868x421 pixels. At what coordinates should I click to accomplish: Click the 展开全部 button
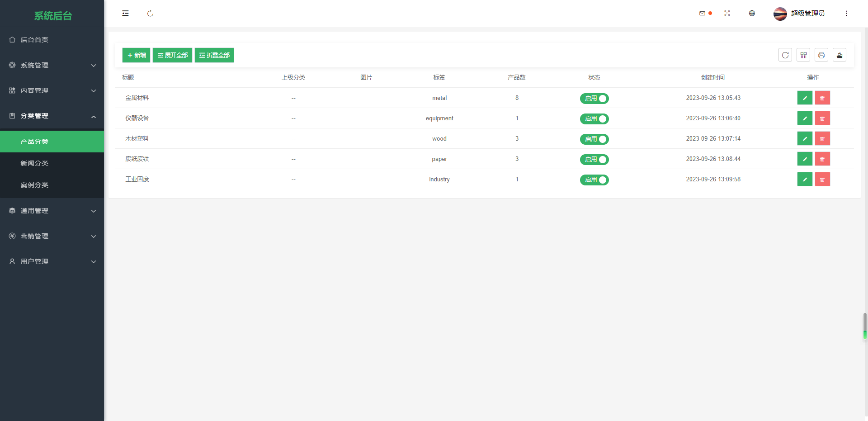pyautogui.click(x=172, y=55)
